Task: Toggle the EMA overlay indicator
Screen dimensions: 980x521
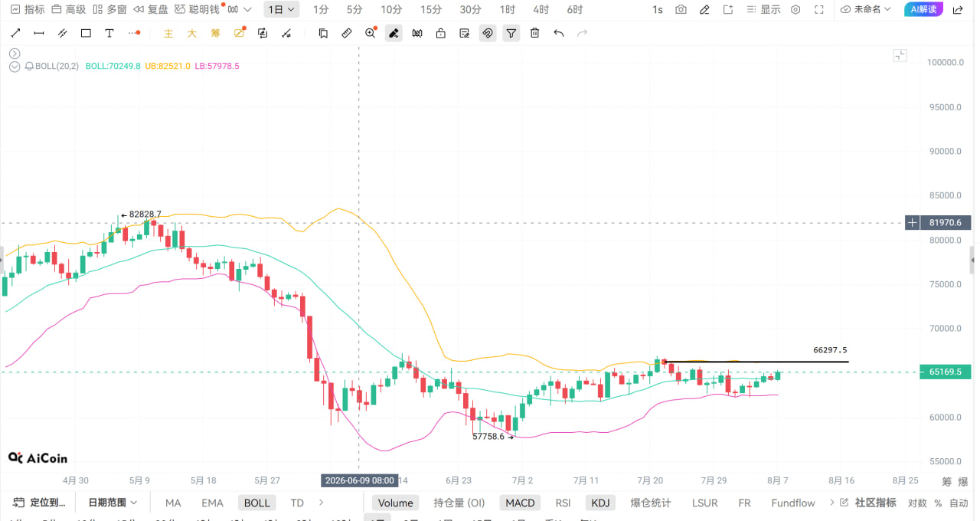Action: pyautogui.click(x=212, y=503)
